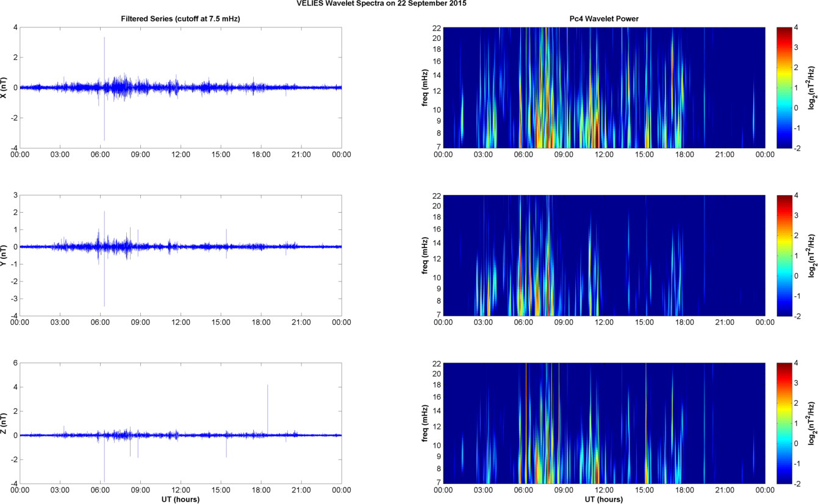The width and height of the screenshot is (818, 504).
Task: Click the UT (hours) label under Z series
Action: [x=181, y=499]
